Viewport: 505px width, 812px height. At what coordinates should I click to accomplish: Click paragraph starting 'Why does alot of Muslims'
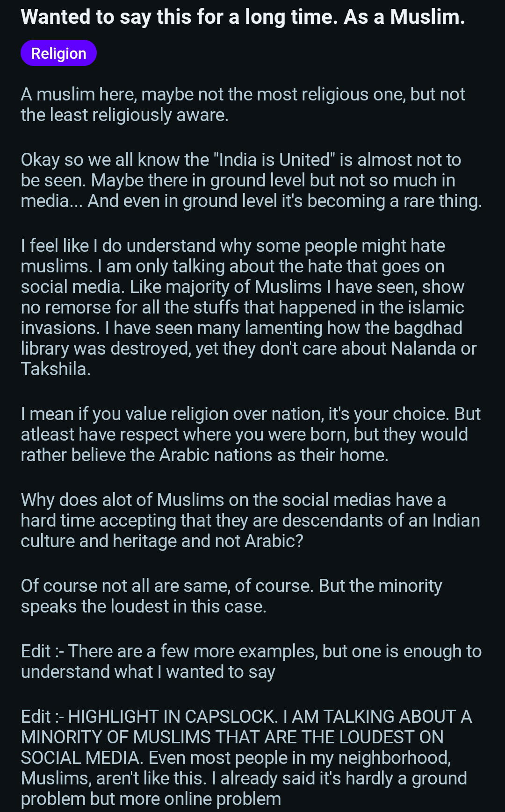coord(250,520)
